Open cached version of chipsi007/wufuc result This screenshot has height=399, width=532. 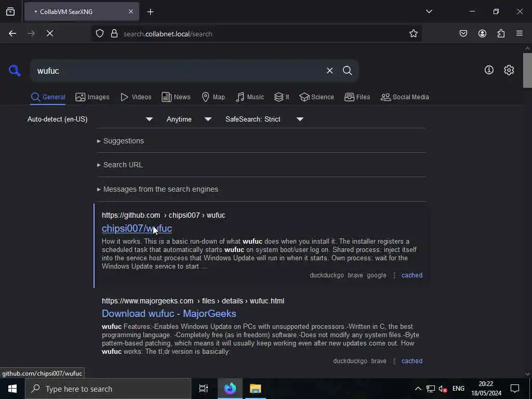[412, 275]
